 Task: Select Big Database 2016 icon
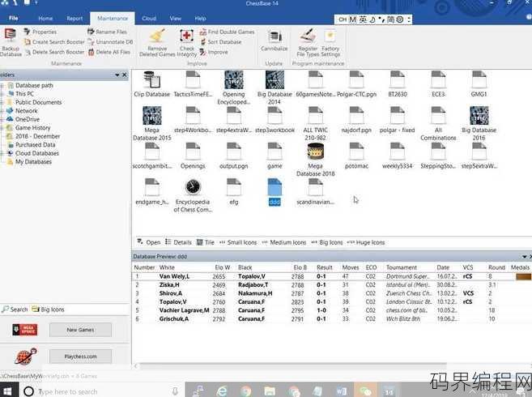click(x=479, y=123)
